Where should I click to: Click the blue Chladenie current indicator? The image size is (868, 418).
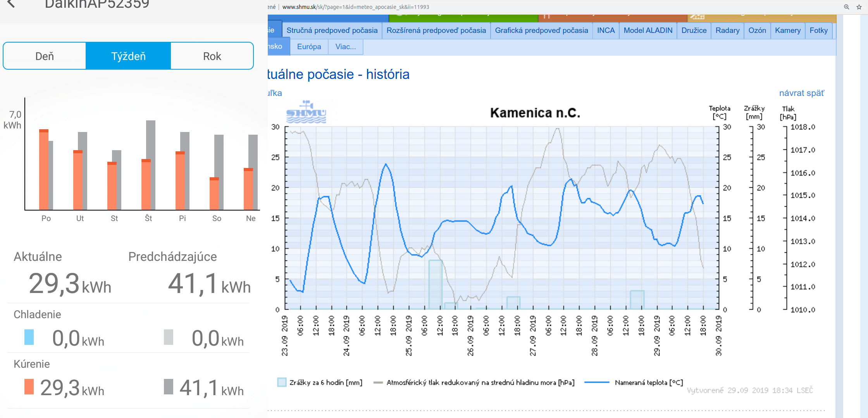click(x=29, y=337)
